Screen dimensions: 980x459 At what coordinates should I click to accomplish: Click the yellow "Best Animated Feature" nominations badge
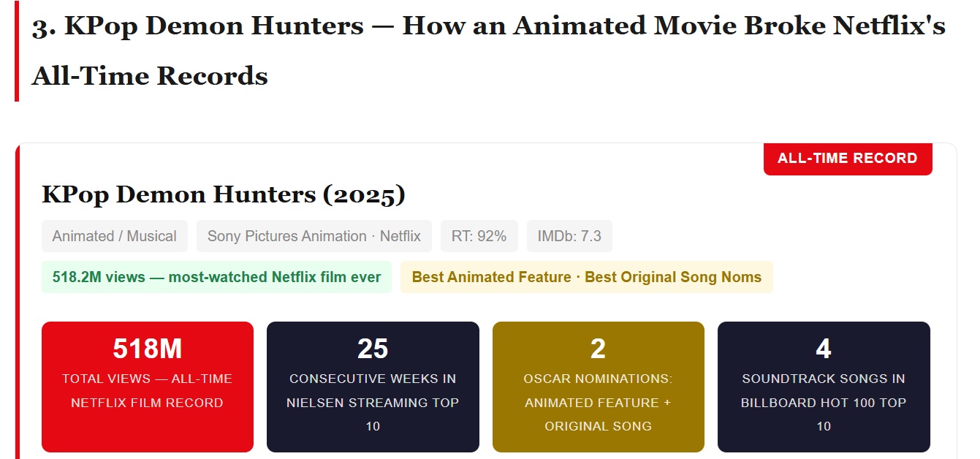586,277
